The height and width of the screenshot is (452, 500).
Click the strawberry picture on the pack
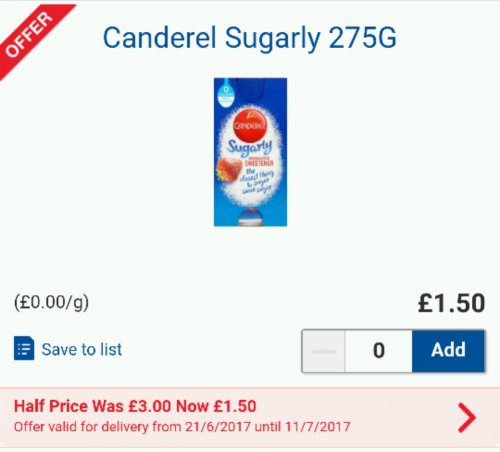tap(229, 169)
